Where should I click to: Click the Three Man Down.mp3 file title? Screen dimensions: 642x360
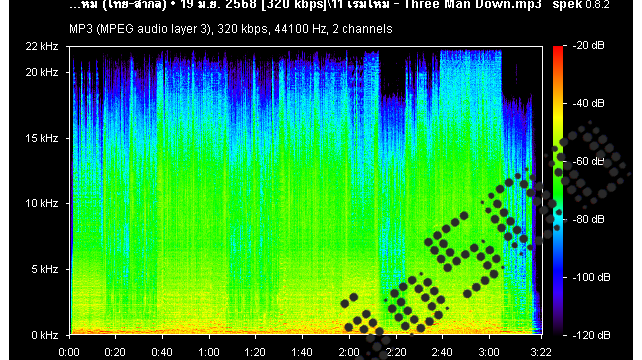[x=472, y=5]
